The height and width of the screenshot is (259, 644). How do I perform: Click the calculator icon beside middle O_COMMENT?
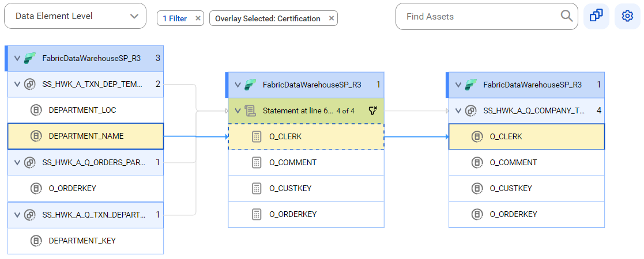[x=257, y=163]
